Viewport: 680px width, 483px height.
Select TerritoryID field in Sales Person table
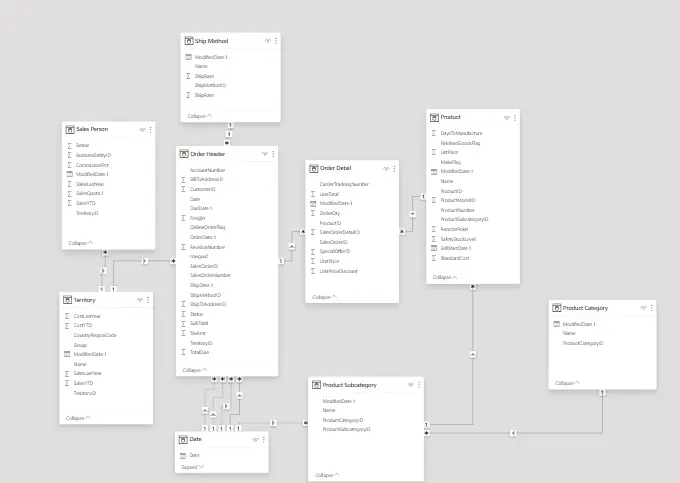click(87, 213)
